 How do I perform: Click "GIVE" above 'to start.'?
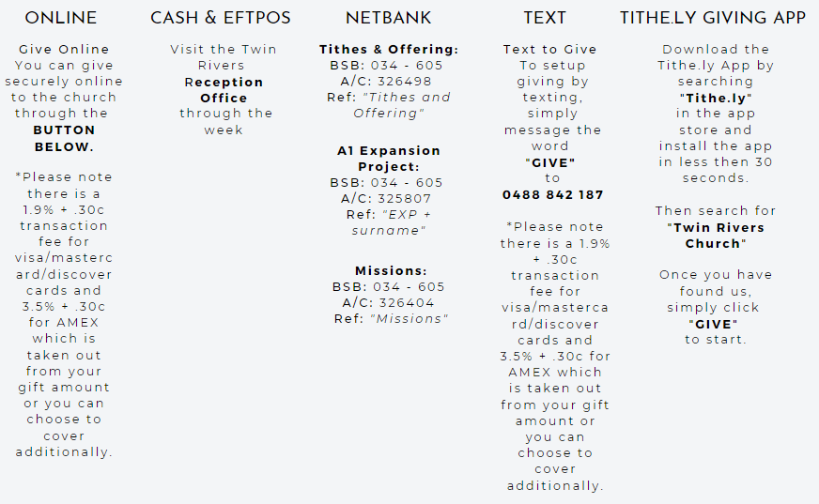tap(713, 324)
